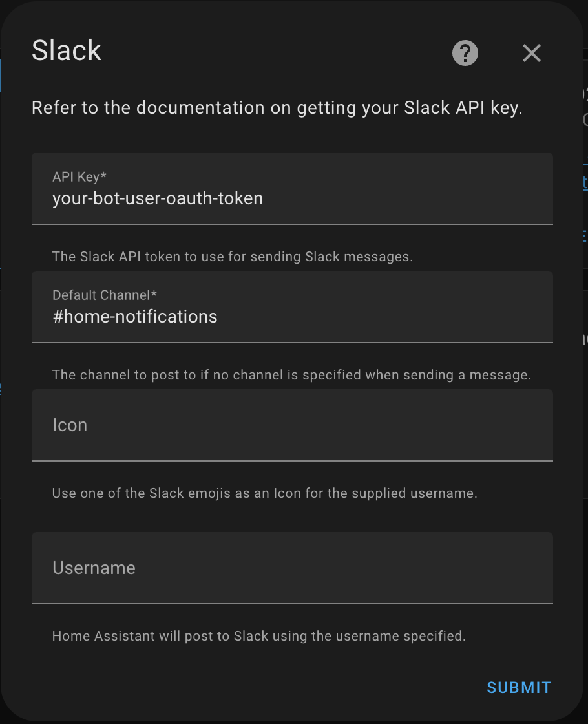Click the #home-notifications value text

[x=135, y=316]
